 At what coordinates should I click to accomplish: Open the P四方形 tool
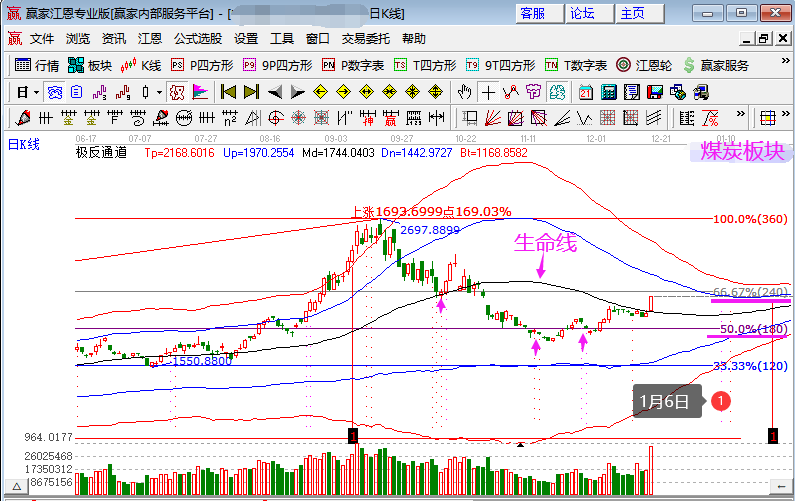[202, 65]
